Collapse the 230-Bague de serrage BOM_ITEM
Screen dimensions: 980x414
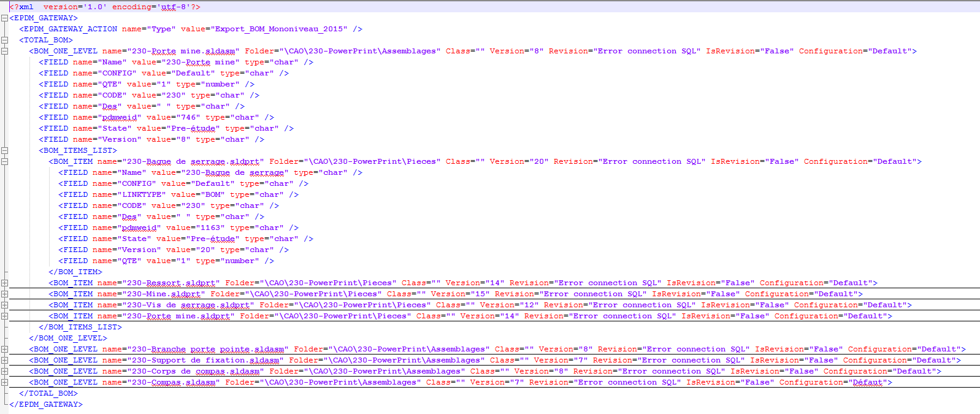click(x=4, y=161)
